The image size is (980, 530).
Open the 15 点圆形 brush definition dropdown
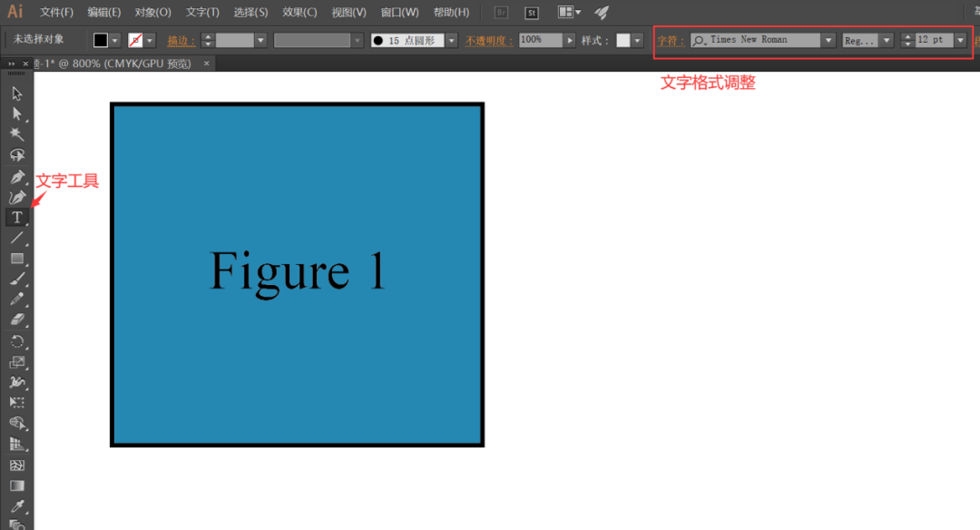click(451, 41)
